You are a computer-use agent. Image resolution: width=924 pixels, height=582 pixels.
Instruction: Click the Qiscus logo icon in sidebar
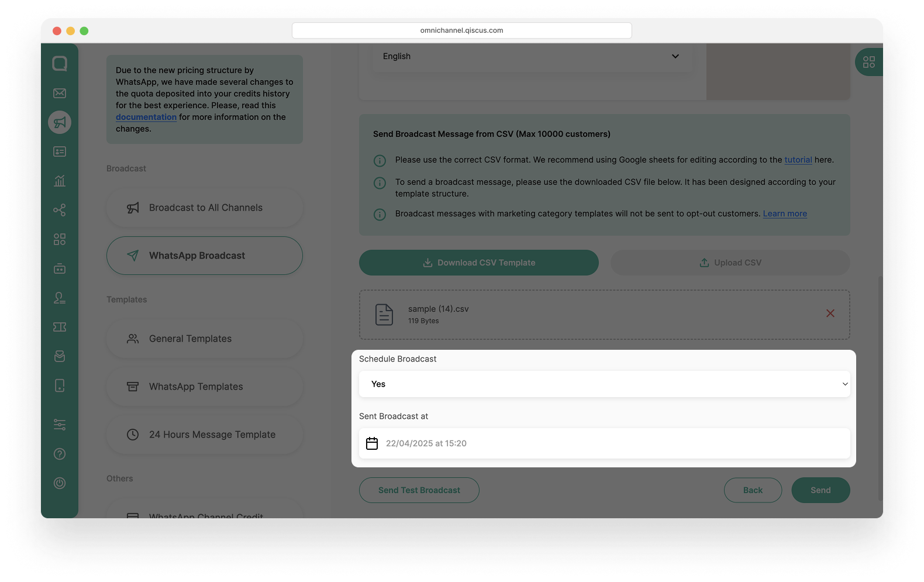(x=60, y=63)
